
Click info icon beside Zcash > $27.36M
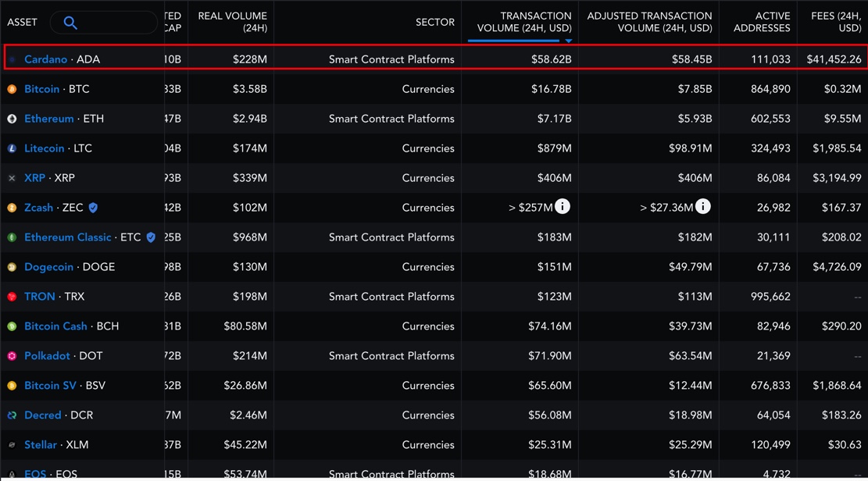point(703,206)
